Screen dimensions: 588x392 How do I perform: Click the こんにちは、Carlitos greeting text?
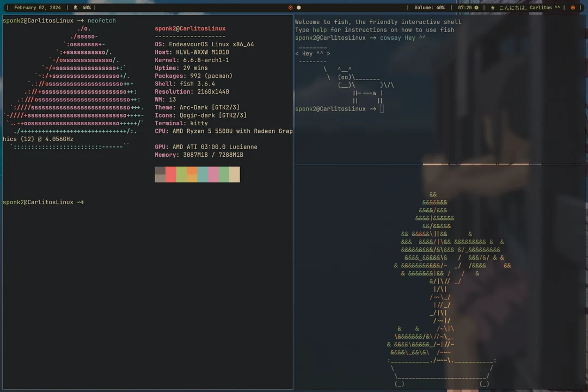click(x=529, y=8)
